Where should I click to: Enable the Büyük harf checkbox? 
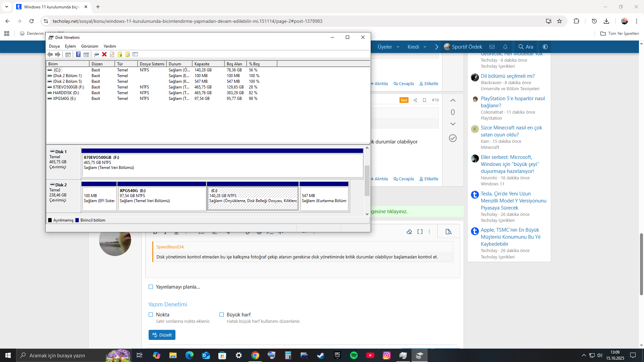click(x=222, y=315)
